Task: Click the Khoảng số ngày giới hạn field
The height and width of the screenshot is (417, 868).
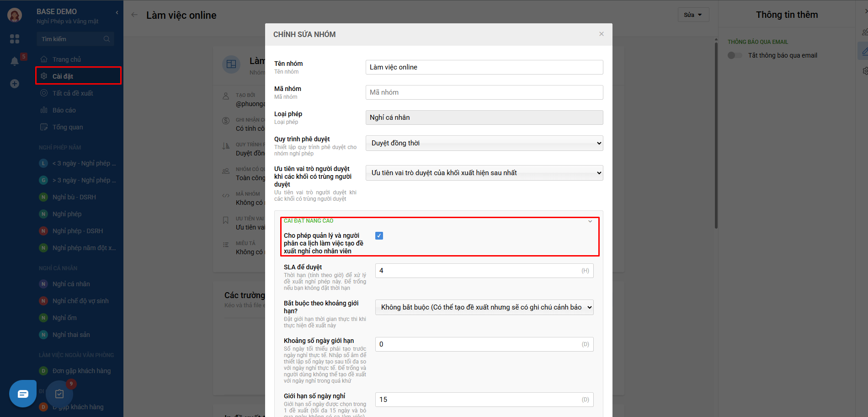Action: point(485,344)
